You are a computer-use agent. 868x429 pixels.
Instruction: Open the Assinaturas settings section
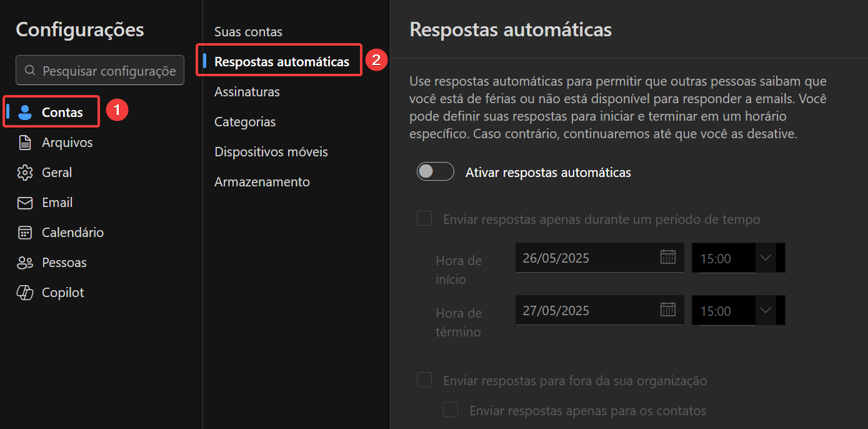coord(247,92)
